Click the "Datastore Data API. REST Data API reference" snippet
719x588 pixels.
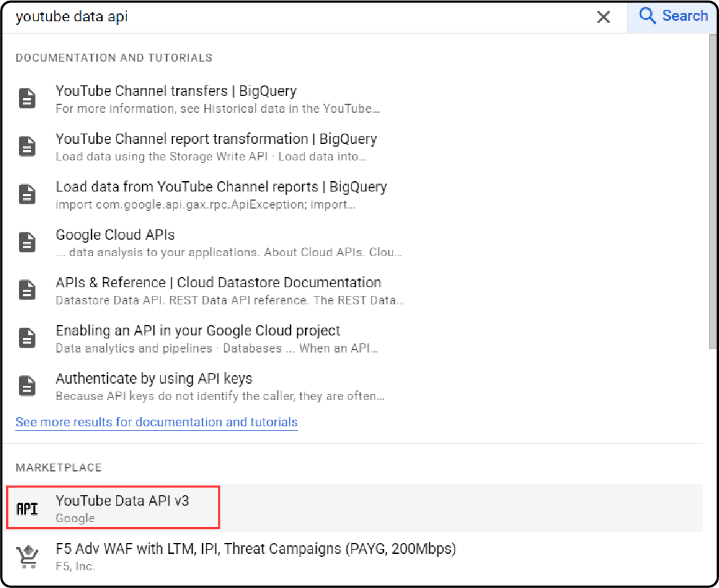coord(229,300)
